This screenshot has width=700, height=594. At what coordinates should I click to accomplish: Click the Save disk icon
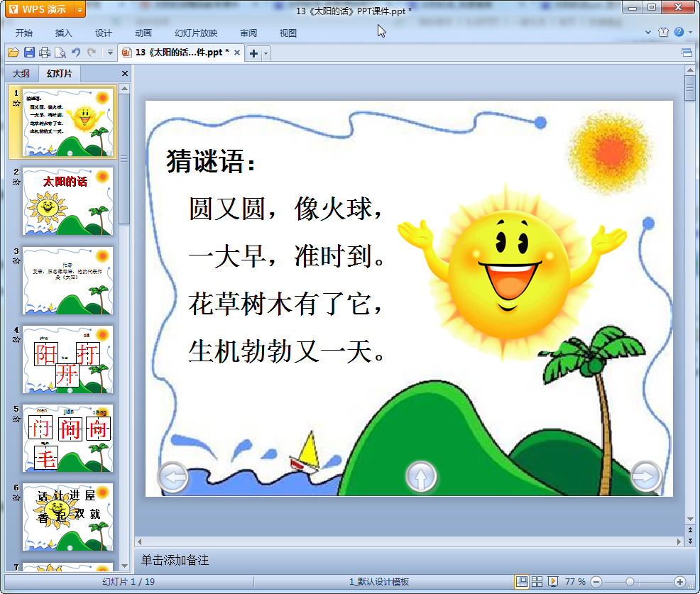pyautogui.click(x=29, y=53)
